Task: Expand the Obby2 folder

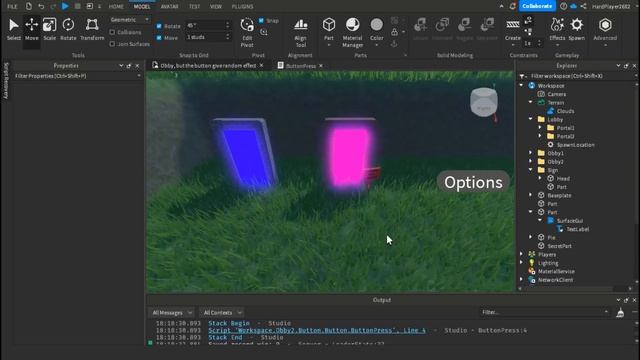Action: 531,162
